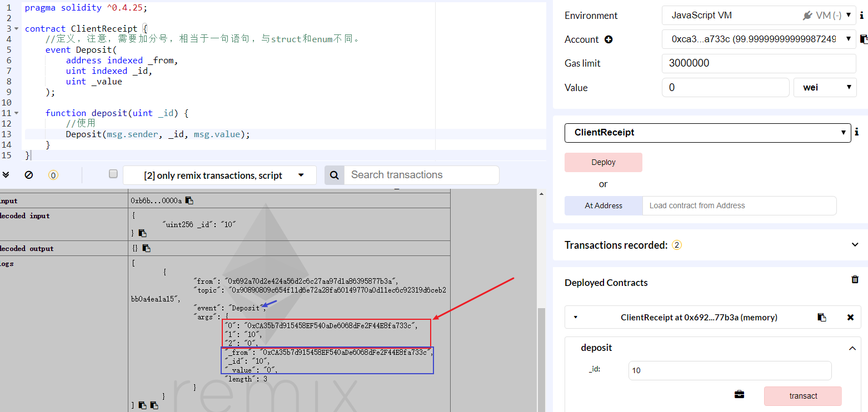Add a new account with plus icon
This screenshot has height=412, width=868.
[x=608, y=39]
